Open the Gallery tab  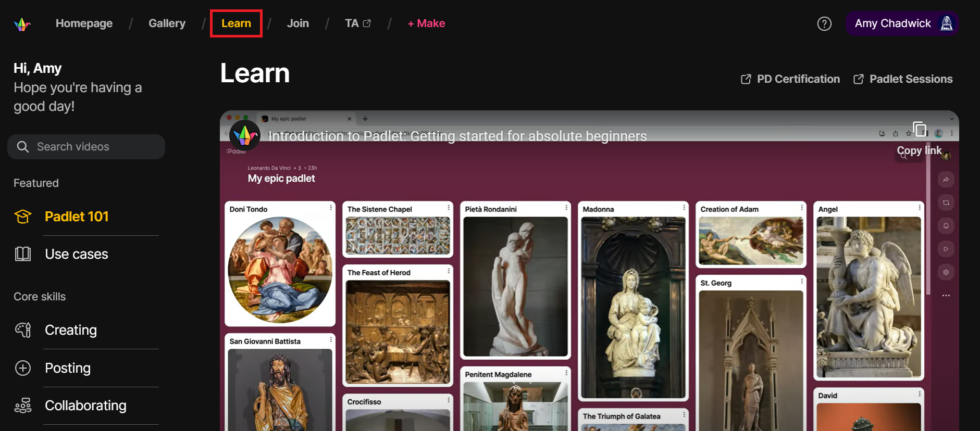click(x=167, y=23)
